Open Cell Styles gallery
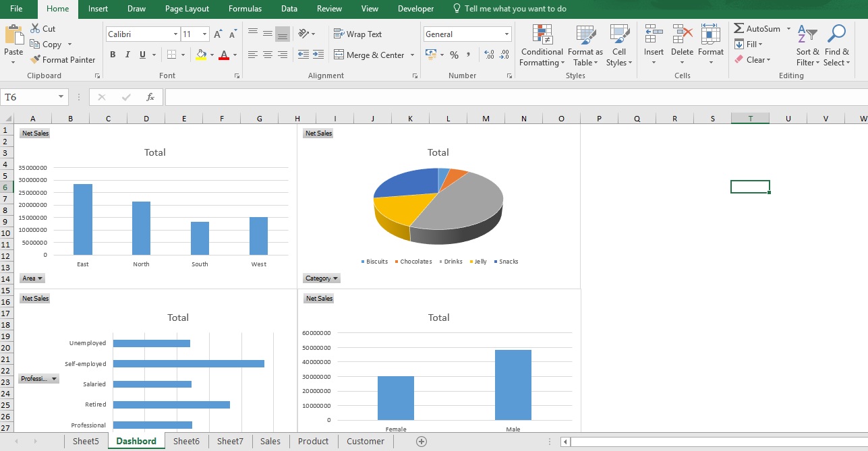 tap(619, 45)
